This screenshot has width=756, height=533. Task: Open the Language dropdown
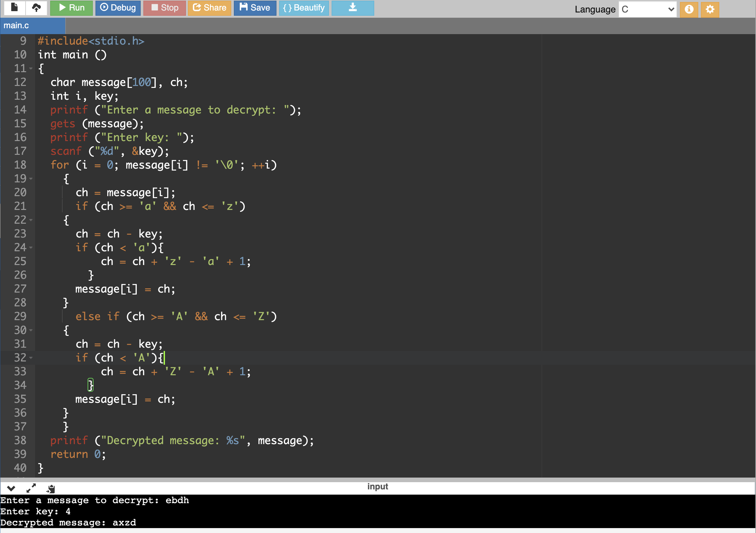tap(647, 9)
